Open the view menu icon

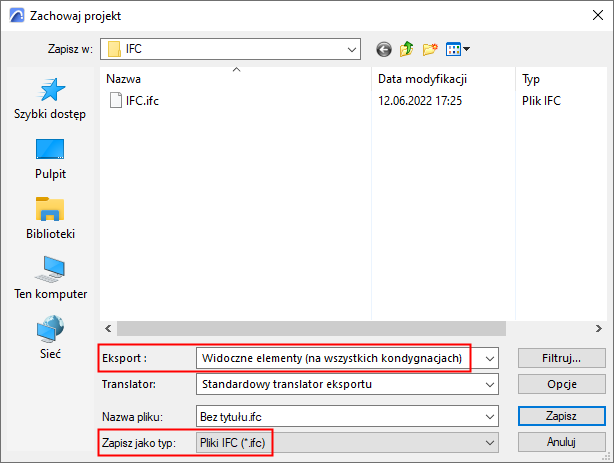tap(457, 49)
